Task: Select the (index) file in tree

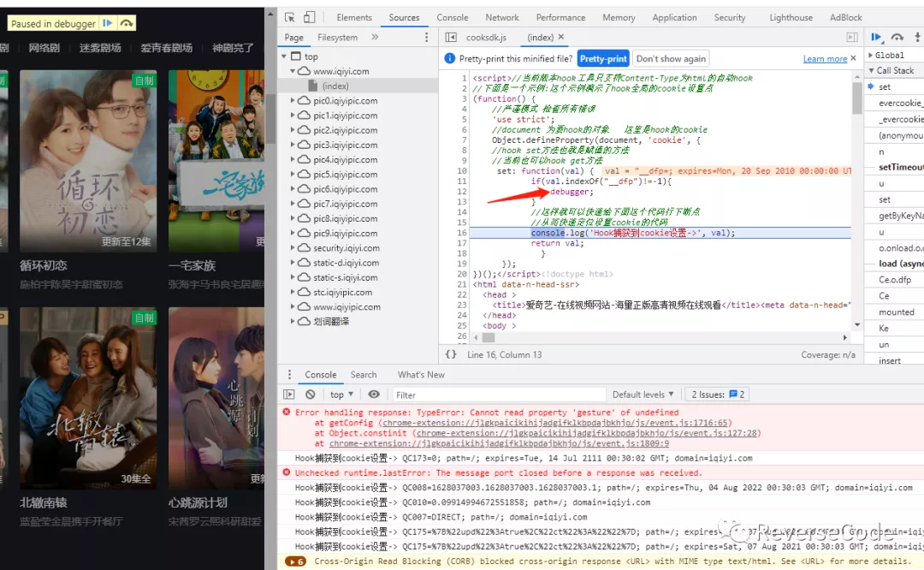Action: point(335,86)
